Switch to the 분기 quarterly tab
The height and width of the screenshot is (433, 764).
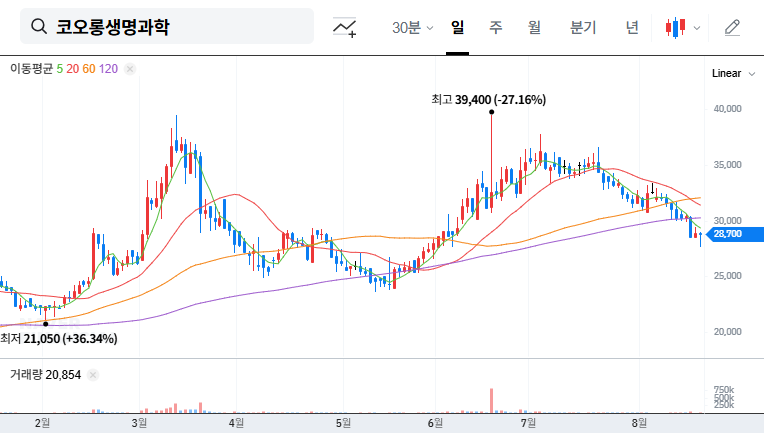point(583,28)
